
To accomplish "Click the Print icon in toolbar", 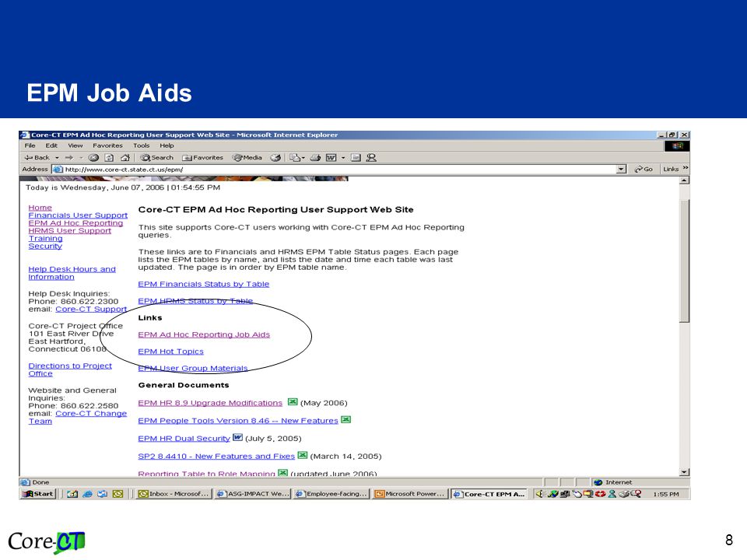I will click(x=315, y=158).
